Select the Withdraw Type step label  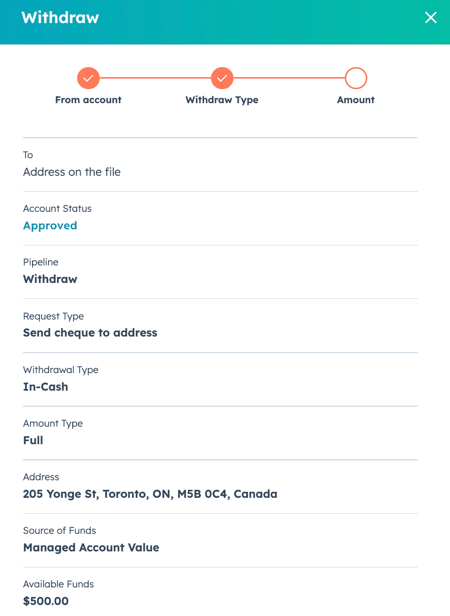(222, 100)
